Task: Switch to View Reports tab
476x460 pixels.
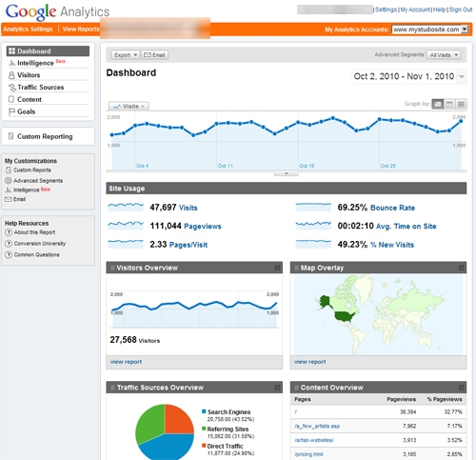Action: point(81,29)
